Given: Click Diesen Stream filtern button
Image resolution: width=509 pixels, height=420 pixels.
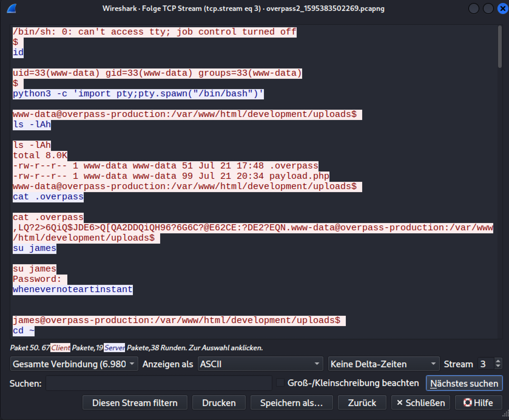Looking at the screenshot, I should (x=135, y=402).
